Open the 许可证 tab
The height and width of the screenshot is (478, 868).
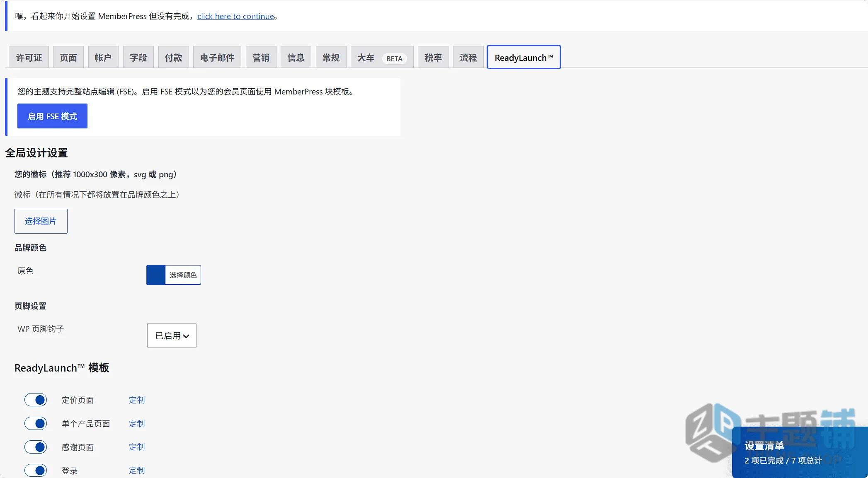click(x=29, y=57)
